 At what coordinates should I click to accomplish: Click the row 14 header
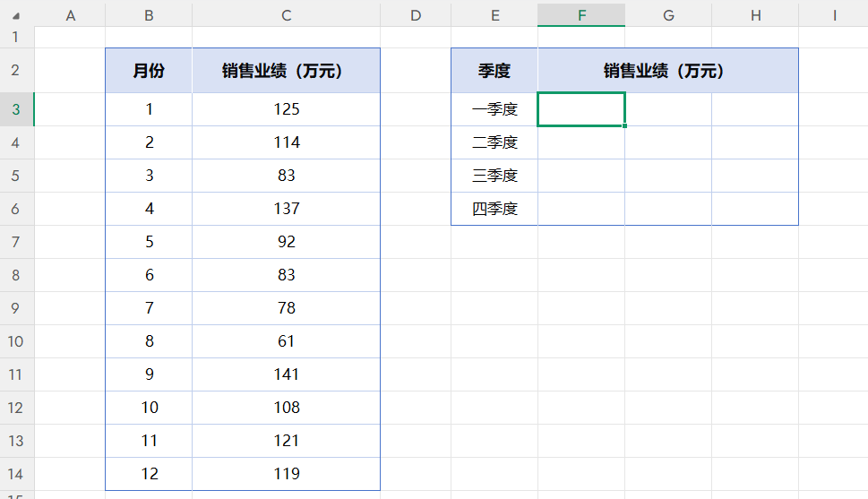[16, 474]
